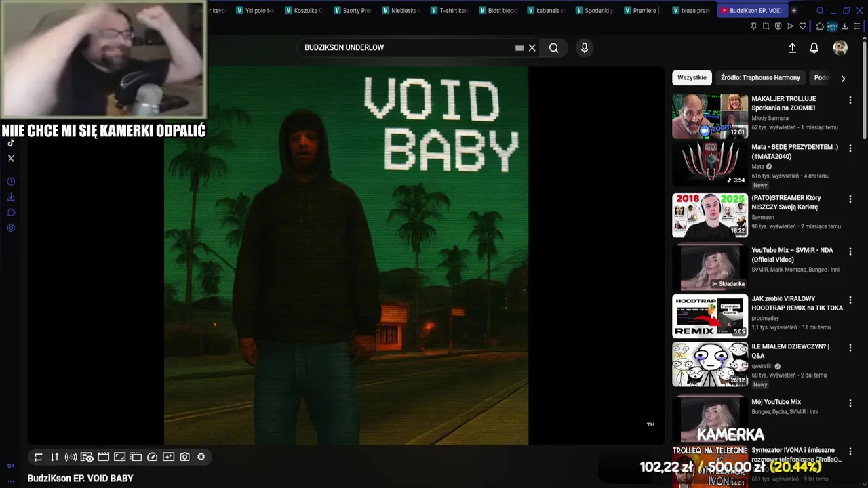The height and width of the screenshot is (488, 868).
Task: Select the Źródło: Traphouse Harmony chip
Action: [760, 77]
